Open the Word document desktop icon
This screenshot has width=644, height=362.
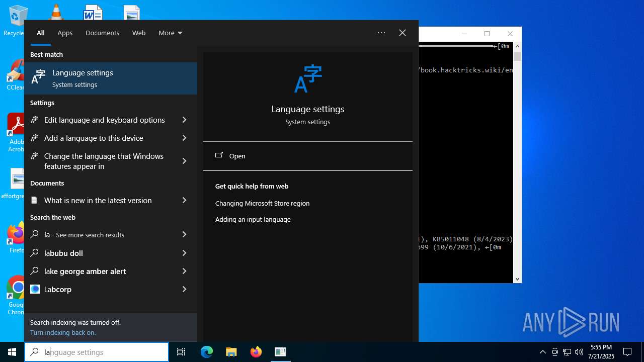click(x=93, y=12)
